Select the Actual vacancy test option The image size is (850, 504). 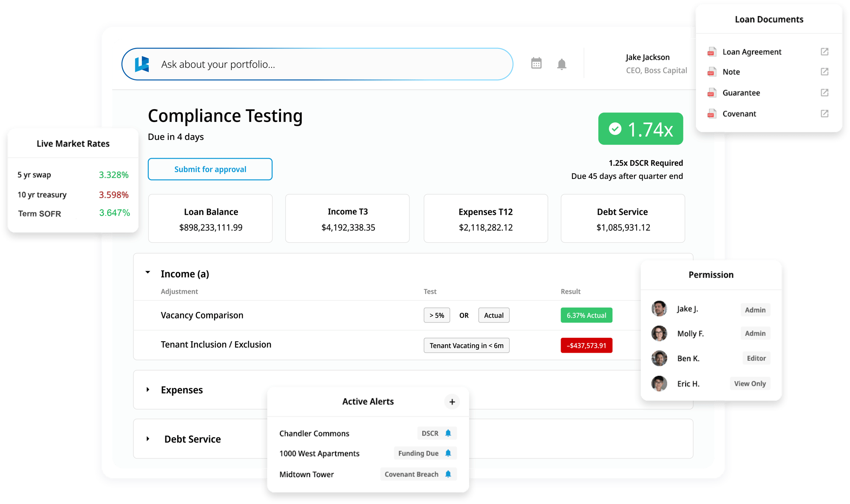click(493, 315)
